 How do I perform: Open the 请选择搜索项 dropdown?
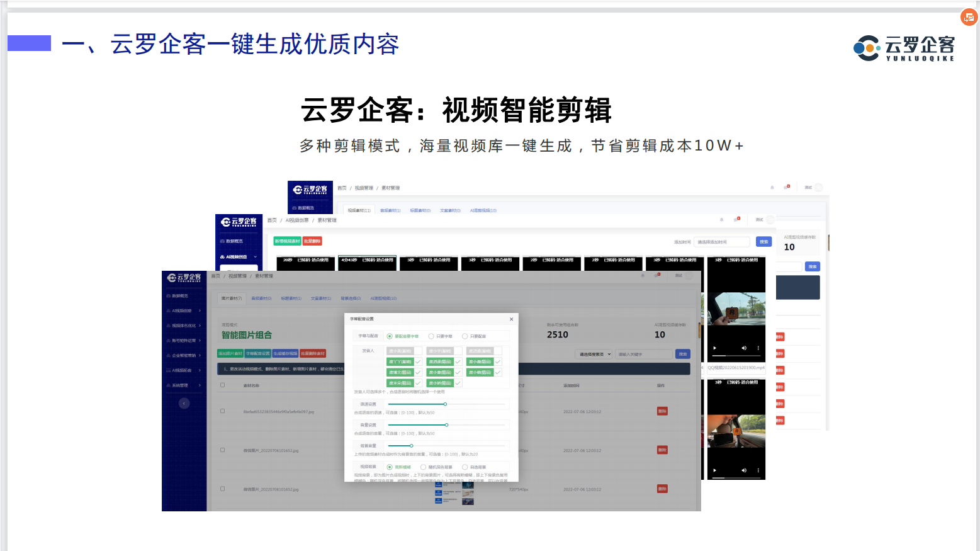tap(595, 355)
